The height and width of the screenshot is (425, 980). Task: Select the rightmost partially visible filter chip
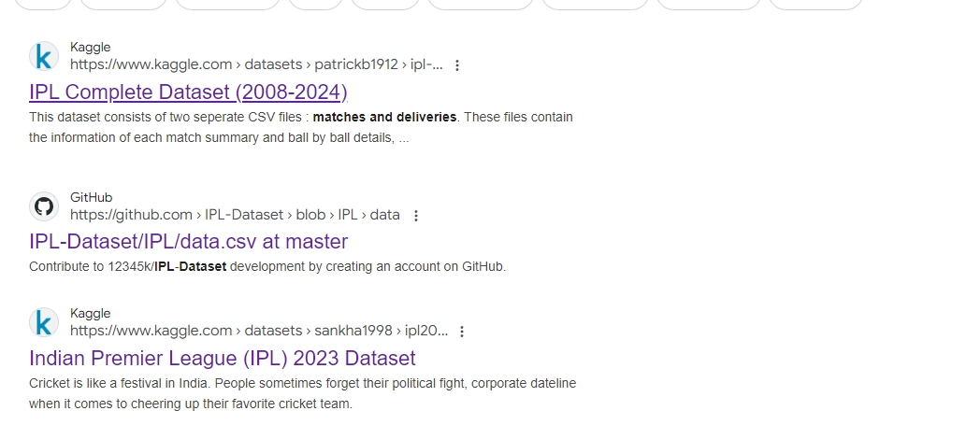point(815,5)
